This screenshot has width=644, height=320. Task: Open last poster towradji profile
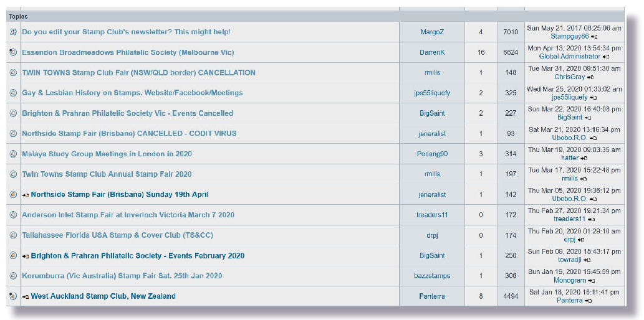[570, 260]
